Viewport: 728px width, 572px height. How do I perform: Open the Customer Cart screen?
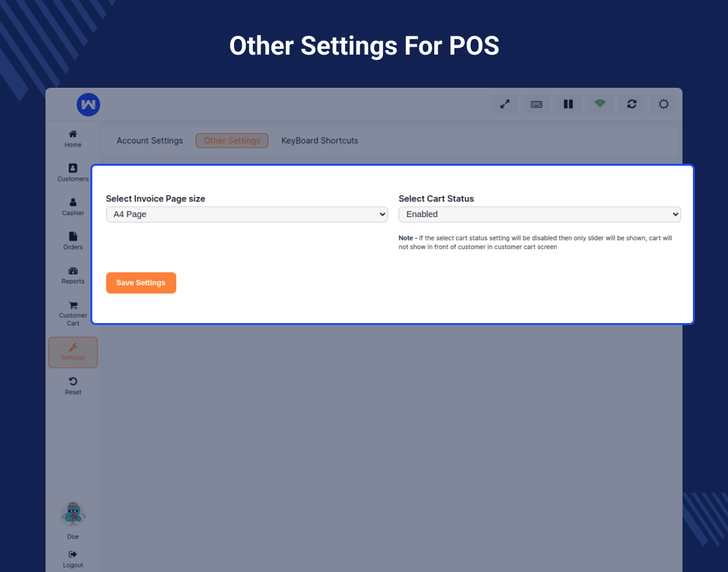pos(73,313)
